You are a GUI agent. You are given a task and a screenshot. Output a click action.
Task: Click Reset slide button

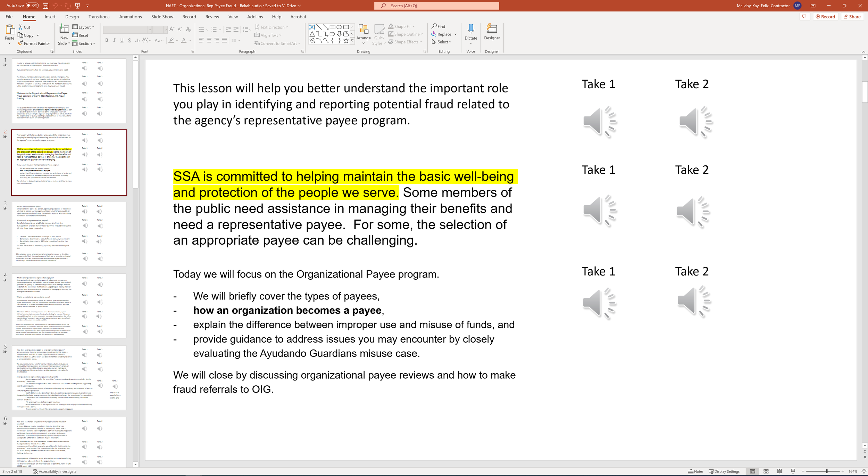80,35
